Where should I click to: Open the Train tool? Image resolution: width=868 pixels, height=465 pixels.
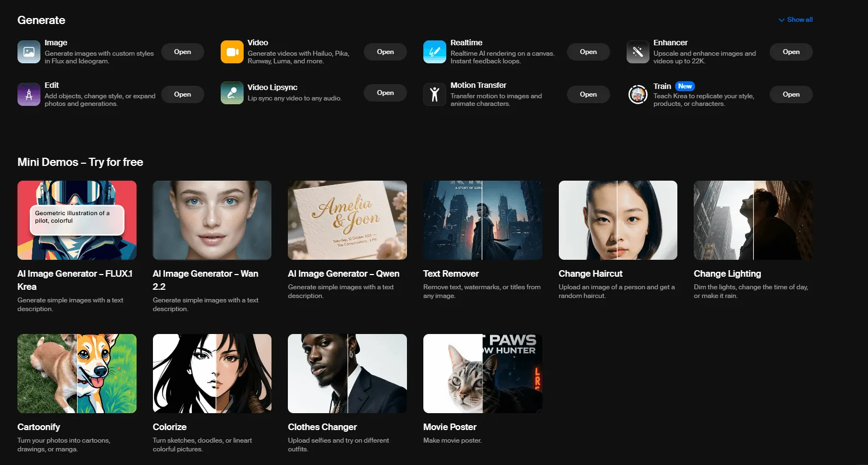(791, 94)
